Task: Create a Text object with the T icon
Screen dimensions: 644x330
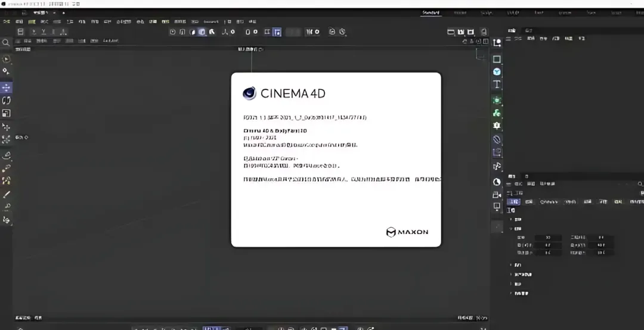Action: [497, 84]
